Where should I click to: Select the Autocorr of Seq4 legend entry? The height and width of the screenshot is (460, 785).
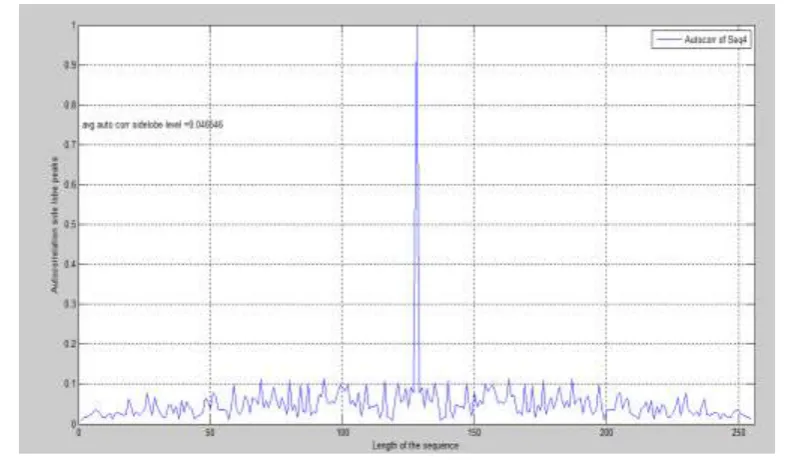point(700,40)
